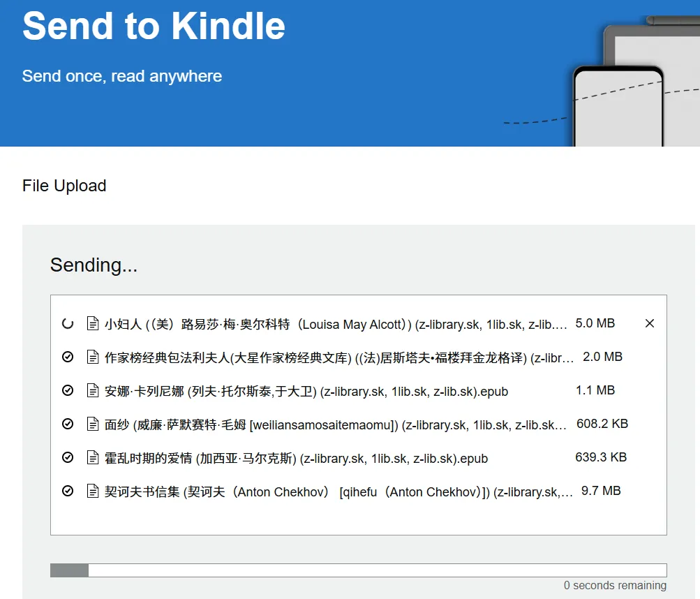The image size is (700, 599).
Task: Click the checkmark icon beside 霍乱时期的爱情
Action: pos(68,457)
